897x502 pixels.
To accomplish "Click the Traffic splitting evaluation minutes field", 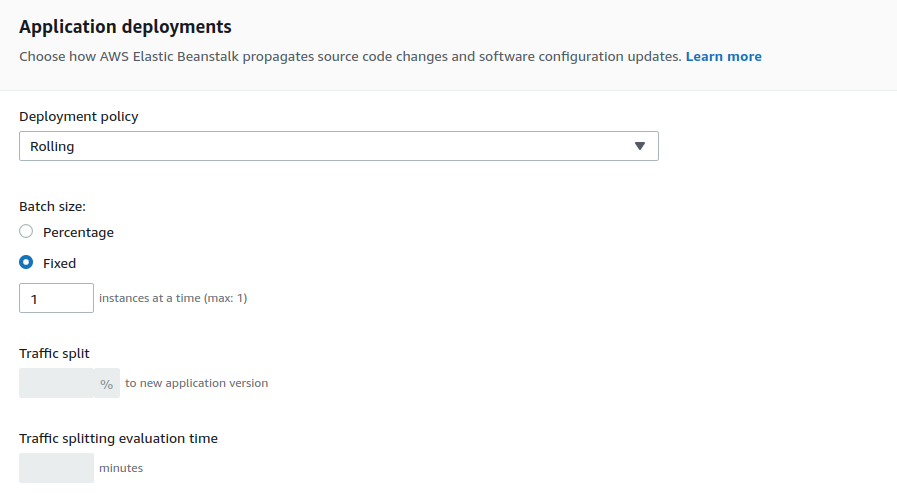I will click(x=56, y=468).
